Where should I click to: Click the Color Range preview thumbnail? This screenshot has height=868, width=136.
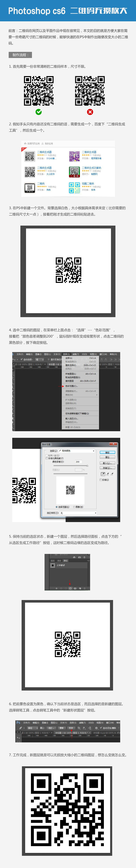click(70, 490)
